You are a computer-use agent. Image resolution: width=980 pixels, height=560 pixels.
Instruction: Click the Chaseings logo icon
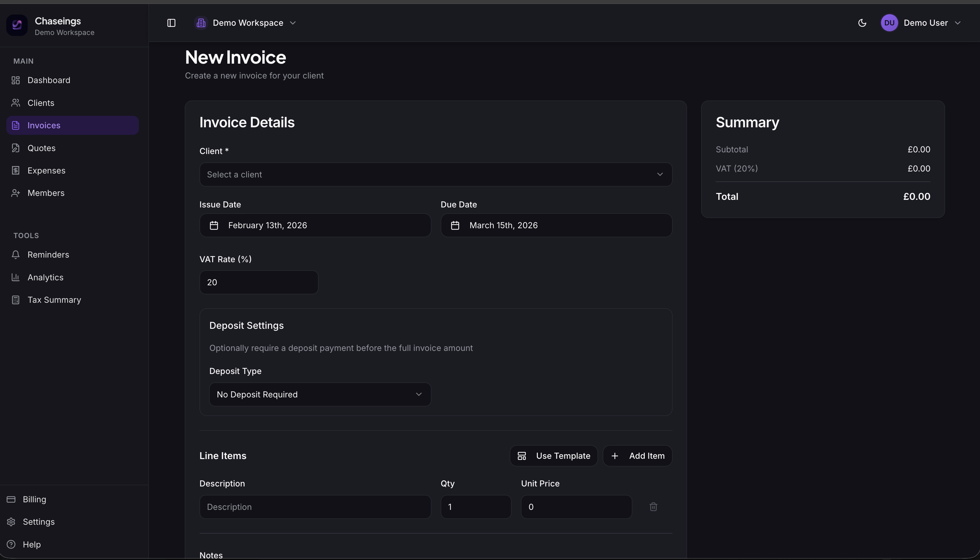coord(16,25)
